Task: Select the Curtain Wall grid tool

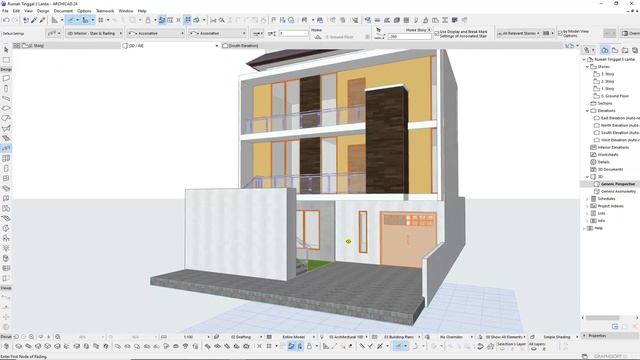Action: (6, 158)
